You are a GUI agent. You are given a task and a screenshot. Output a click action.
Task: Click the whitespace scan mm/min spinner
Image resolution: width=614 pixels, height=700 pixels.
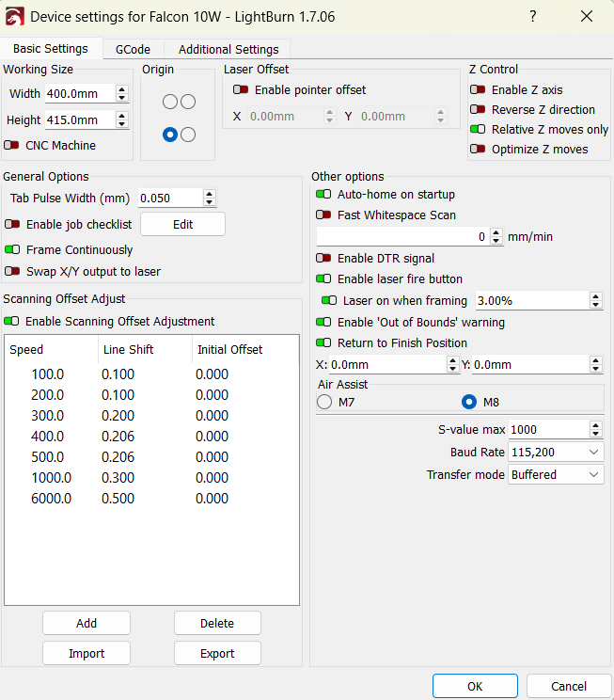pyautogui.click(x=496, y=236)
